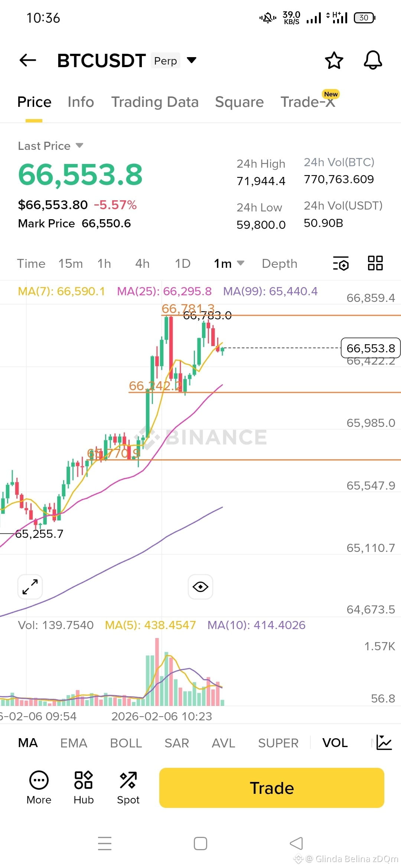401x868 pixels.
Task: Tap Android recent apps menu button
Action: pyautogui.click(x=105, y=843)
